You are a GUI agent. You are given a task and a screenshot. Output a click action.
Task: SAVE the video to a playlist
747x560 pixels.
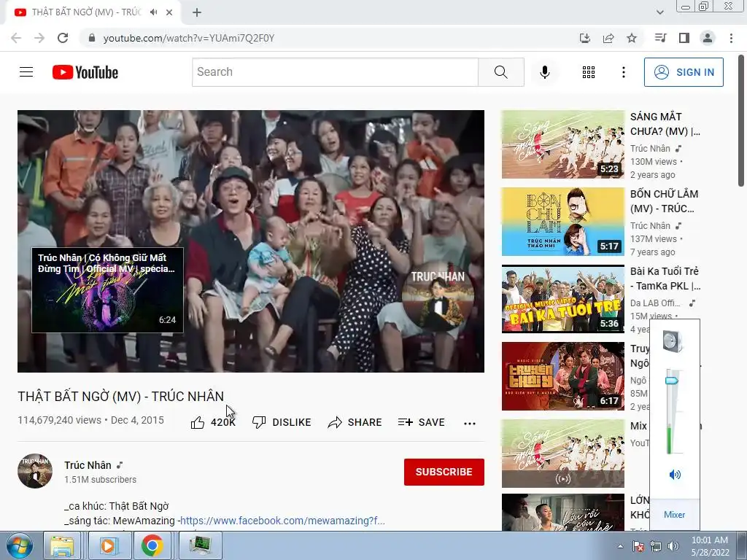(422, 422)
